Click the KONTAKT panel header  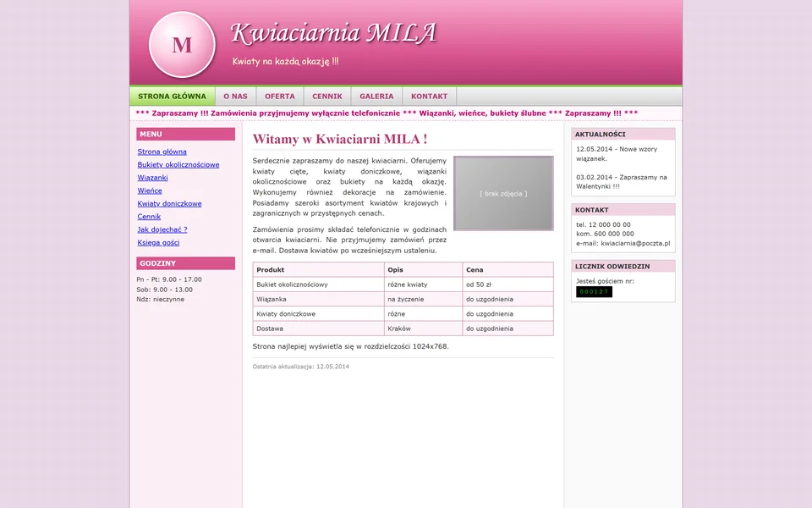point(623,210)
